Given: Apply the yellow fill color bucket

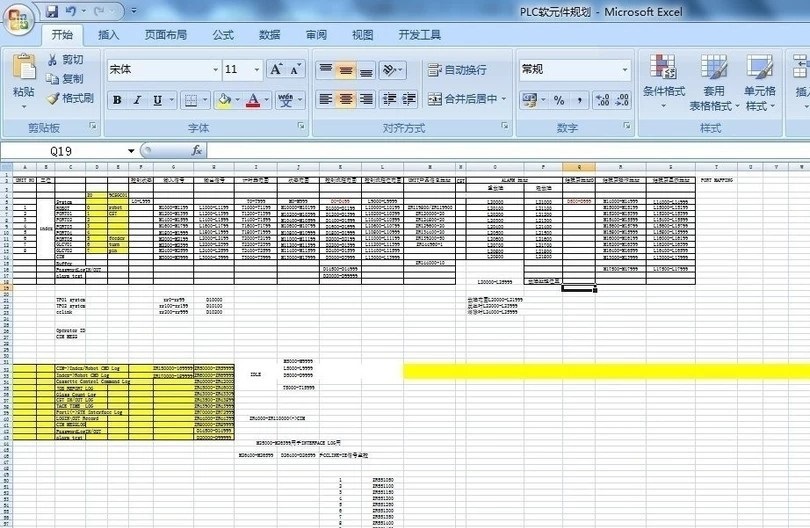Looking at the screenshot, I should tap(225, 100).
